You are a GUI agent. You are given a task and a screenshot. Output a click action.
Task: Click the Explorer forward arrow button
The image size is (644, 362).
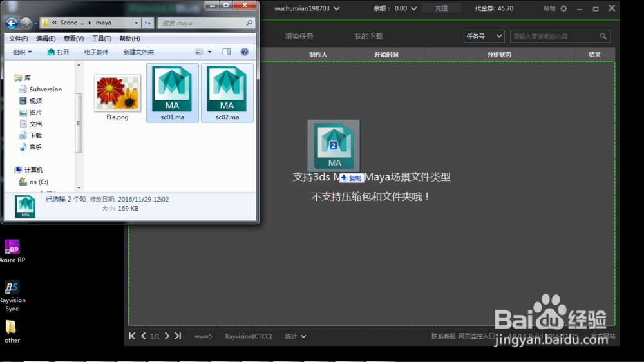[x=26, y=23]
